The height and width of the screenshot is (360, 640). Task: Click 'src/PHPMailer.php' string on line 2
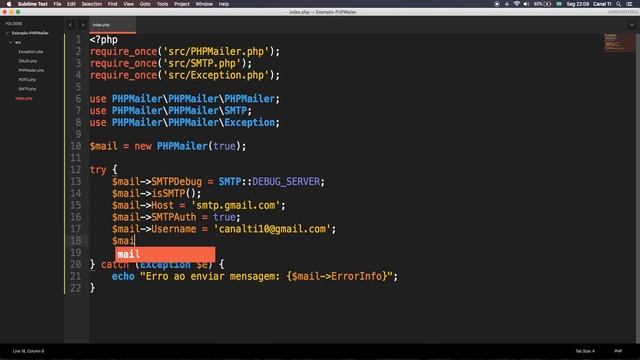[216, 51]
